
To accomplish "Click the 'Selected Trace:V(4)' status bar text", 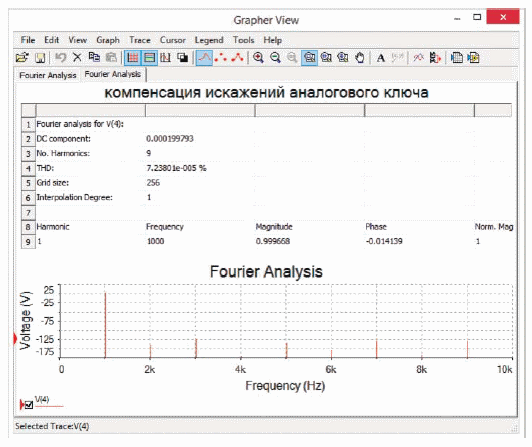I will point(52,426).
